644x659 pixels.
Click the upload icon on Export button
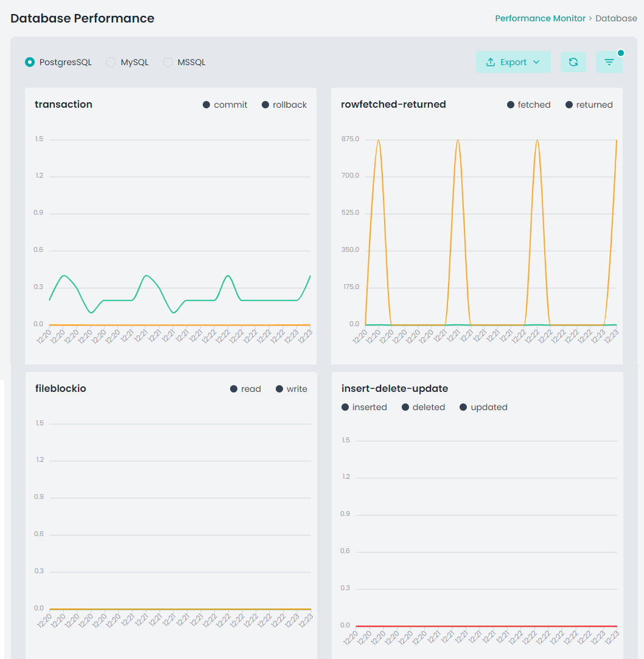[x=491, y=62]
